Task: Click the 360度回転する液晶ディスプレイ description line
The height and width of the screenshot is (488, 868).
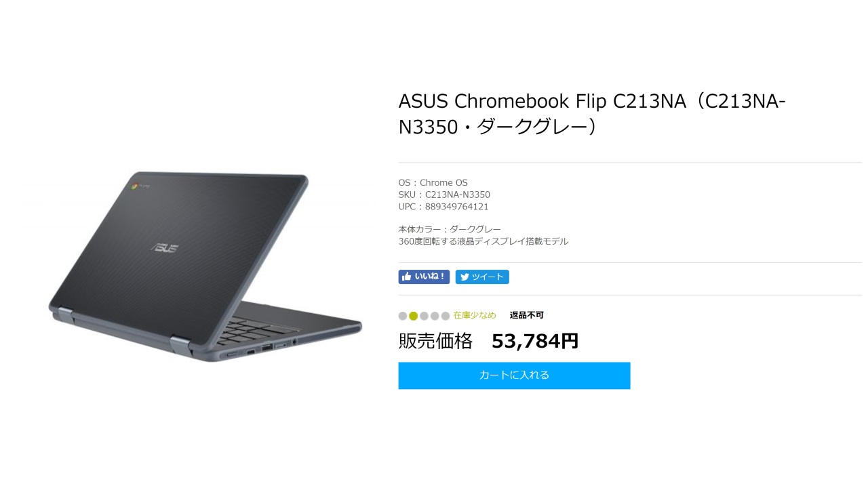Action: point(484,241)
